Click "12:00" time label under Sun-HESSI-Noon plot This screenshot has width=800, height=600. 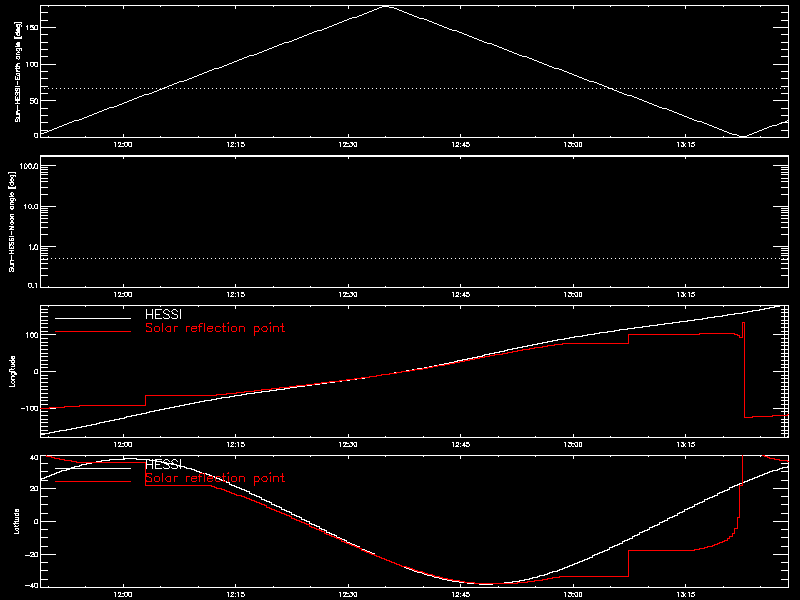click(123, 295)
